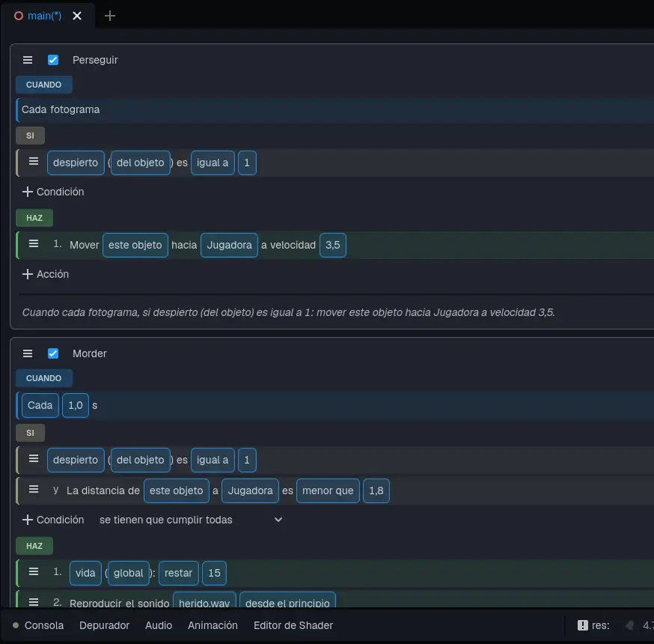Switch to Editor de Shader tab
The height and width of the screenshot is (644, 654).
click(293, 625)
